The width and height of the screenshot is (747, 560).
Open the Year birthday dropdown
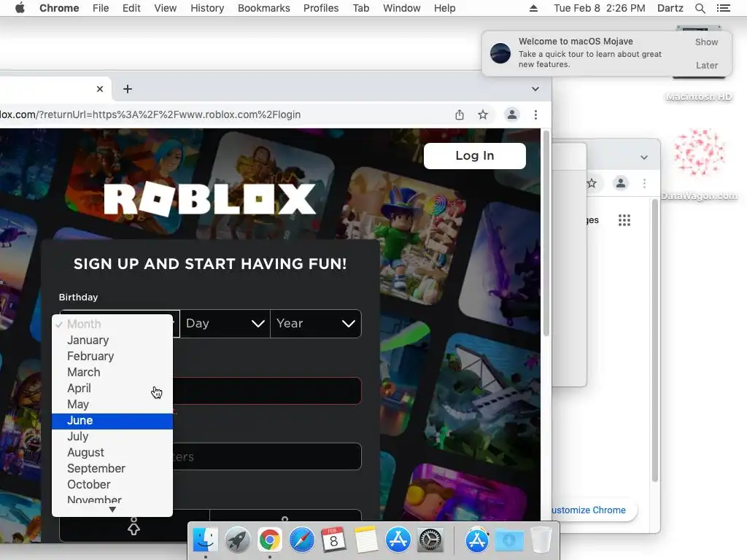[x=315, y=324]
